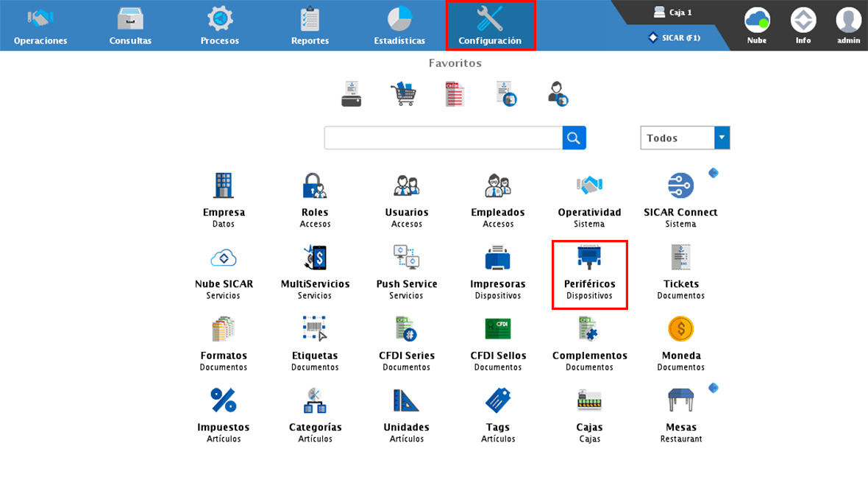Select the Roles access padlock icon

coord(315,187)
